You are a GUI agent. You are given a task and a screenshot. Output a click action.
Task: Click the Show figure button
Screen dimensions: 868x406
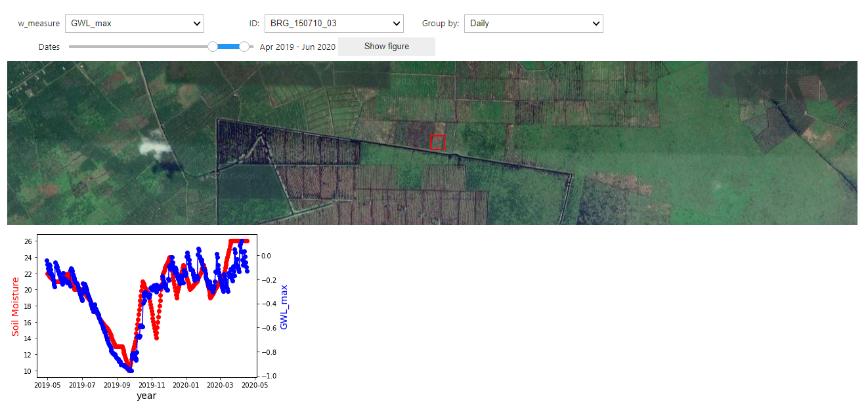click(x=387, y=47)
